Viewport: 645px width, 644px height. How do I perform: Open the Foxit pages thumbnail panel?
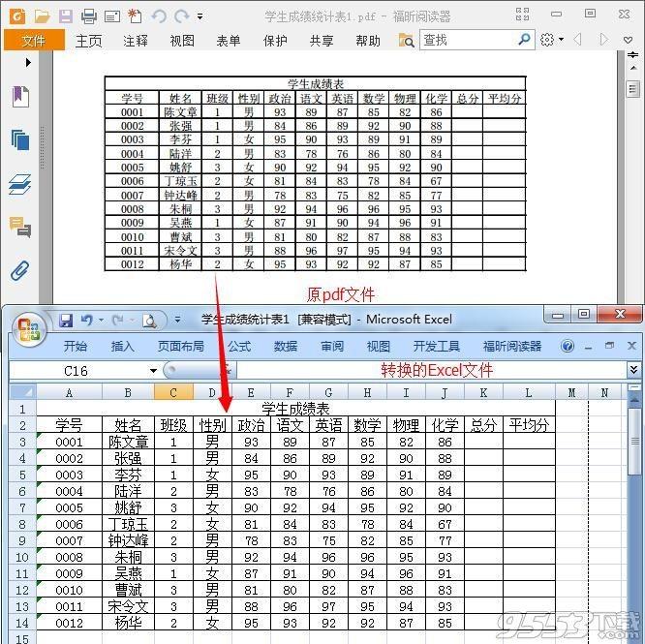point(20,139)
